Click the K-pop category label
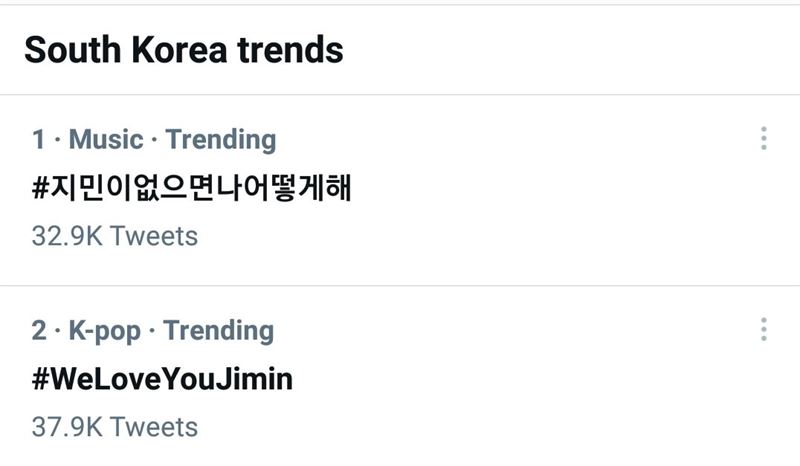Image resolution: width=800 pixels, height=466 pixels. 100,330
